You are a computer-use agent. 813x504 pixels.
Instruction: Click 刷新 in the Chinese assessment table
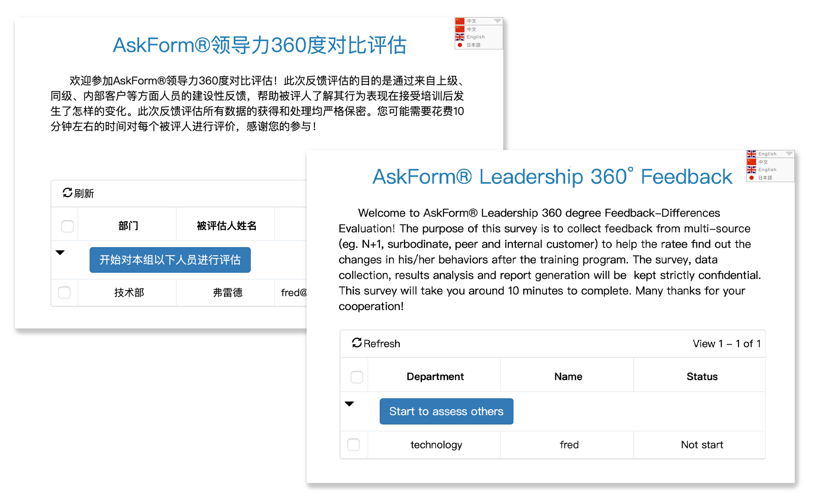point(78,193)
